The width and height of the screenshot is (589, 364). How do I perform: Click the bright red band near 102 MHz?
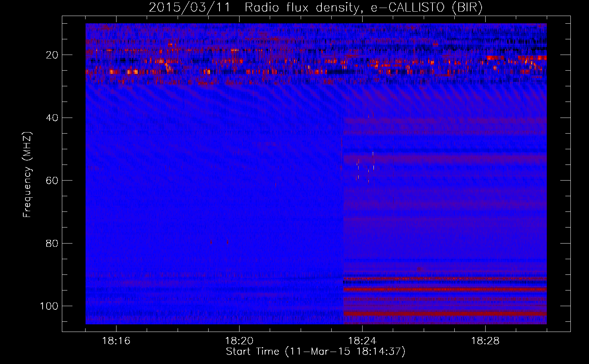tap(445, 313)
